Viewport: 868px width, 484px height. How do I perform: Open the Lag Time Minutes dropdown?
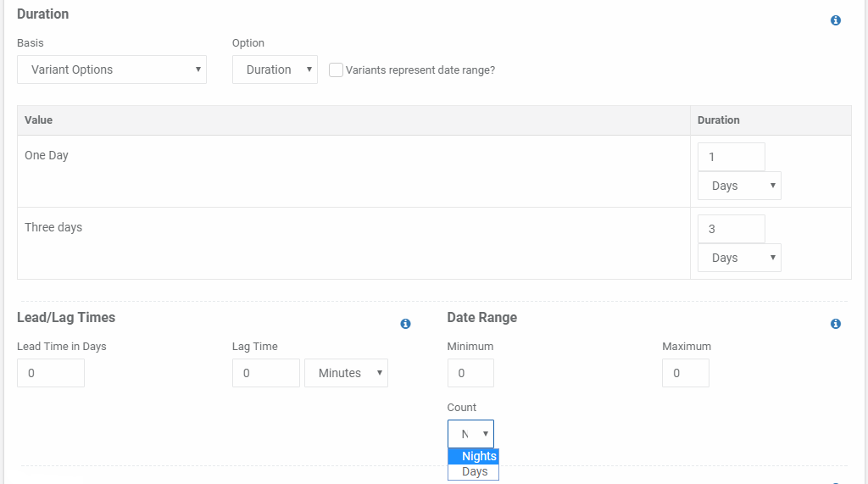tap(346, 373)
